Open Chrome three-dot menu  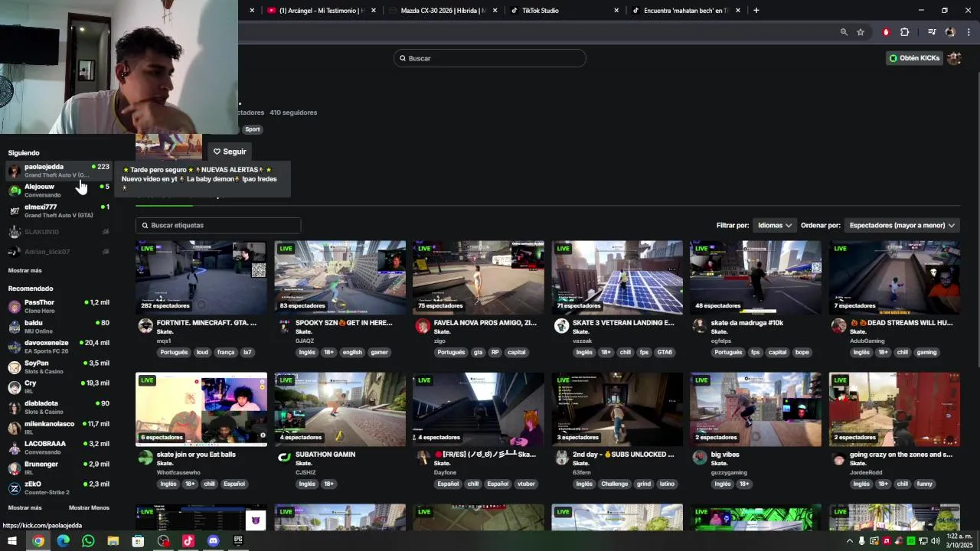pyautogui.click(x=969, y=32)
